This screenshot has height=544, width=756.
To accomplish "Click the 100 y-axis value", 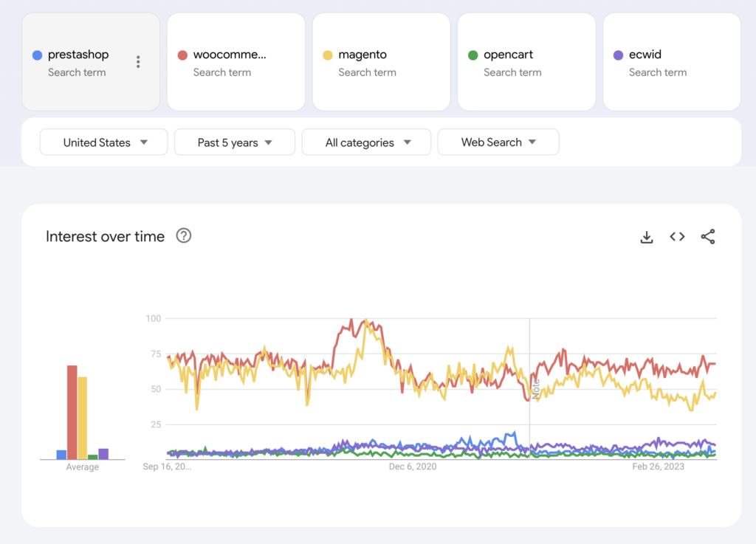I will coord(154,318).
